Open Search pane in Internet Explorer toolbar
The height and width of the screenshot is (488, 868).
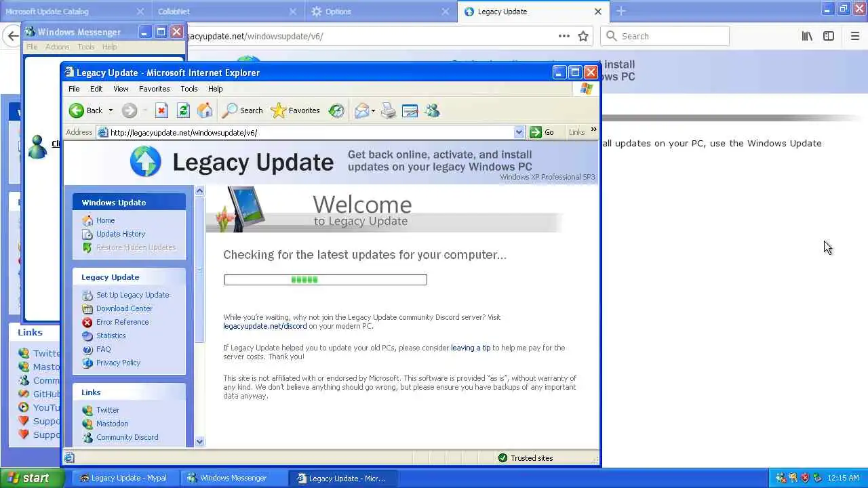click(x=243, y=110)
